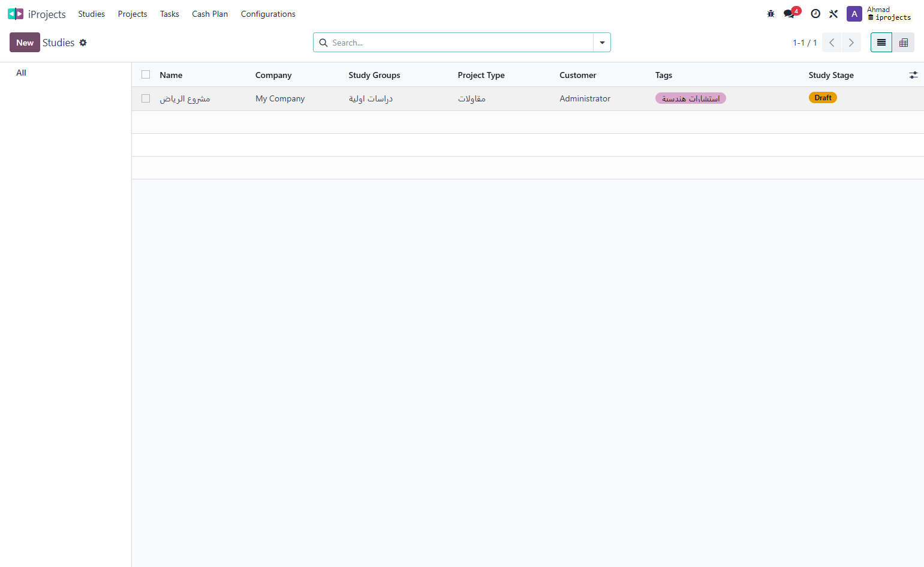This screenshot has height=567, width=924.
Task: Open the conversations messages icon
Action: pyautogui.click(x=789, y=14)
